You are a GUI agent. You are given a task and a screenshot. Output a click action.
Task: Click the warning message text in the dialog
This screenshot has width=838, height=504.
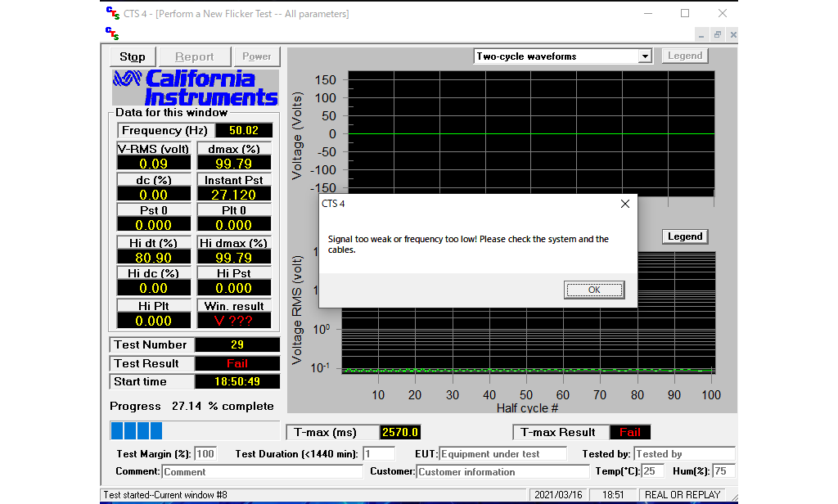(468, 245)
